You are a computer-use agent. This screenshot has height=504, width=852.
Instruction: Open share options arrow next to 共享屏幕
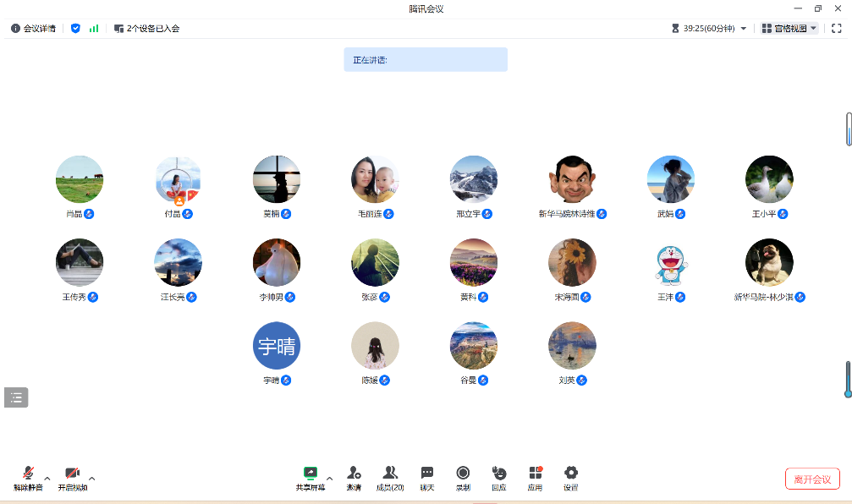pos(329,478)
